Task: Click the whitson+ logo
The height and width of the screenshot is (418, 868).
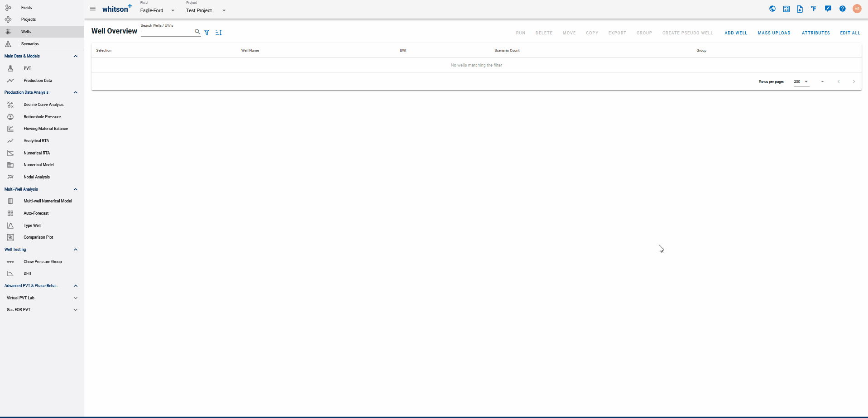Action: pos(117,9)
